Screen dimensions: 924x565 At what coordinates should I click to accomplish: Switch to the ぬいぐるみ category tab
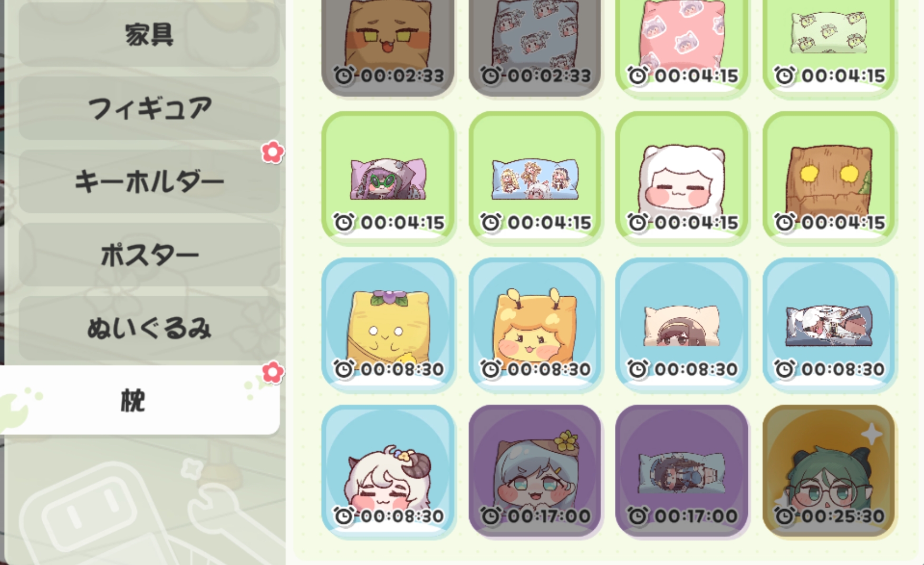pos(149,328)
